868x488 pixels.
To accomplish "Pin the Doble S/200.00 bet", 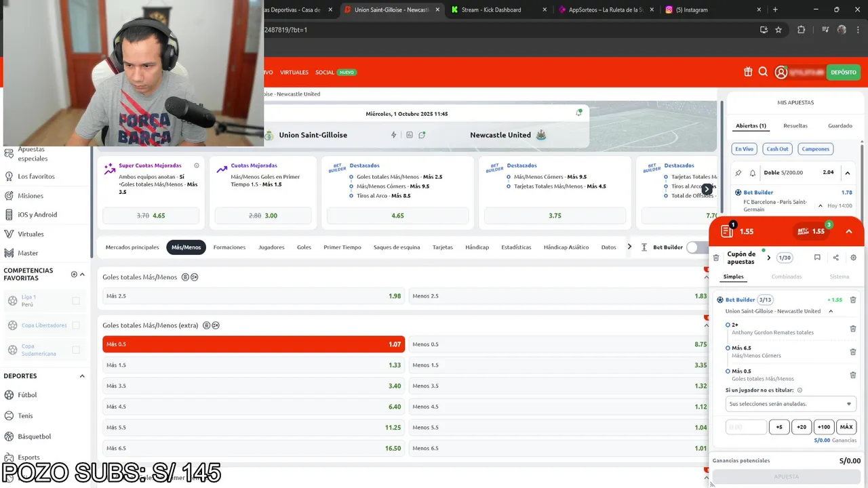I will pyautogui.click(x=738, y=173).
